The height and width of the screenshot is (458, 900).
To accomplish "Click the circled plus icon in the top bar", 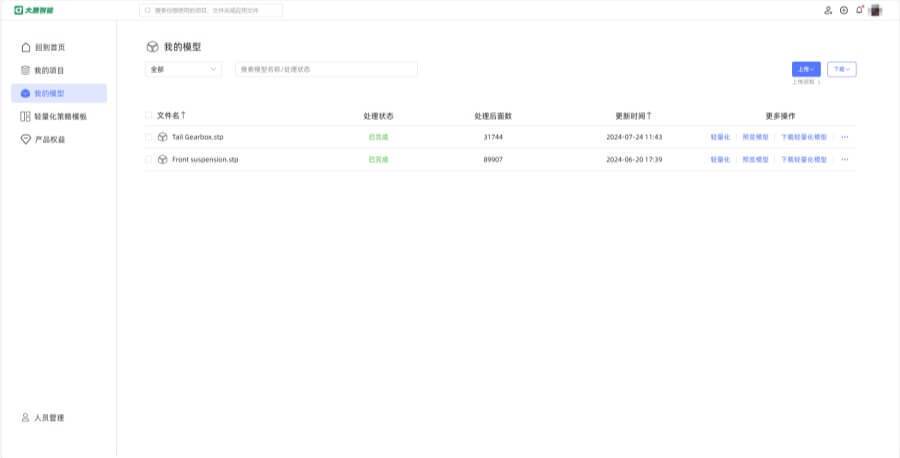I will coord(844,10).
